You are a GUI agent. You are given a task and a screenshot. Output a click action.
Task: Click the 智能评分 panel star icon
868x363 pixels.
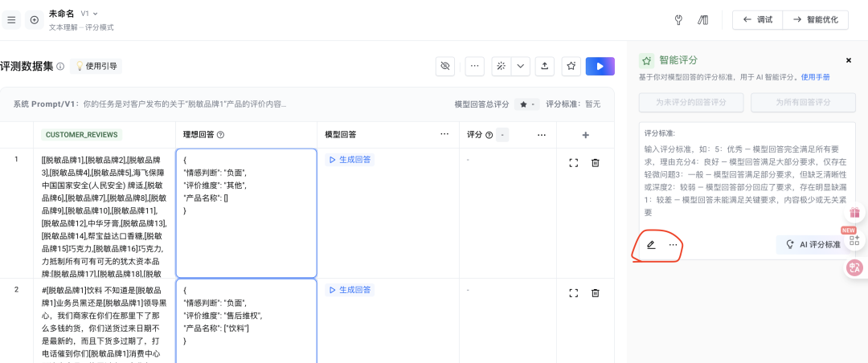point(646,60)
